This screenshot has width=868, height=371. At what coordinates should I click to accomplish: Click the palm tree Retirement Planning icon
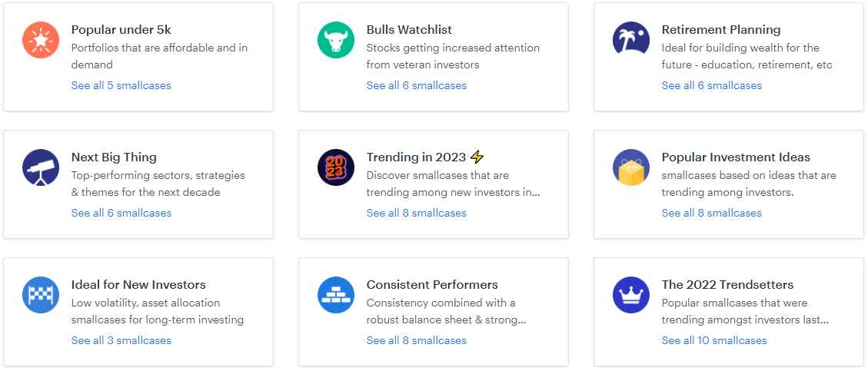(631, 40)
